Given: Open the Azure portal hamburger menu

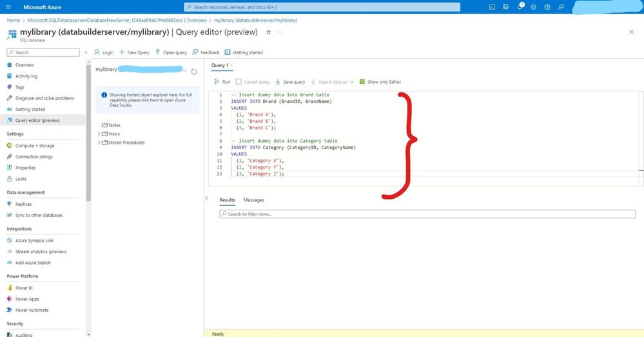Looking at the screenshot, I should (8, 7).
